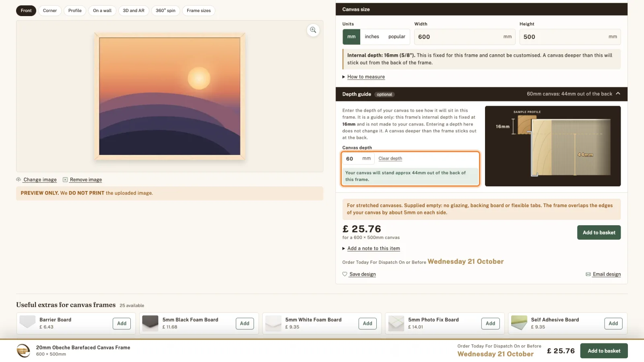Click Change image link

[40, 180]
